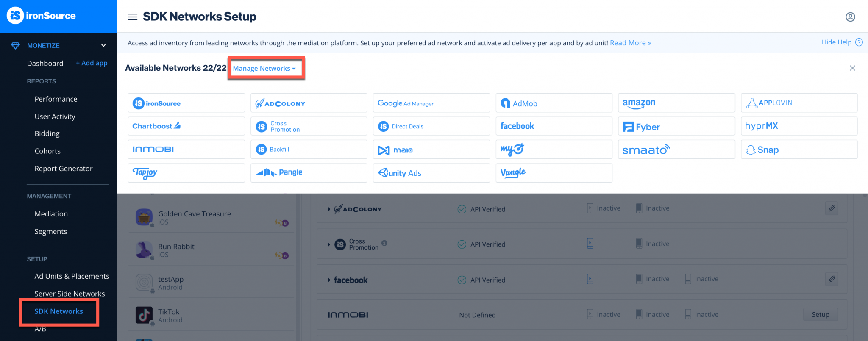Click the Setup button for InMobi

click(821, 314)
